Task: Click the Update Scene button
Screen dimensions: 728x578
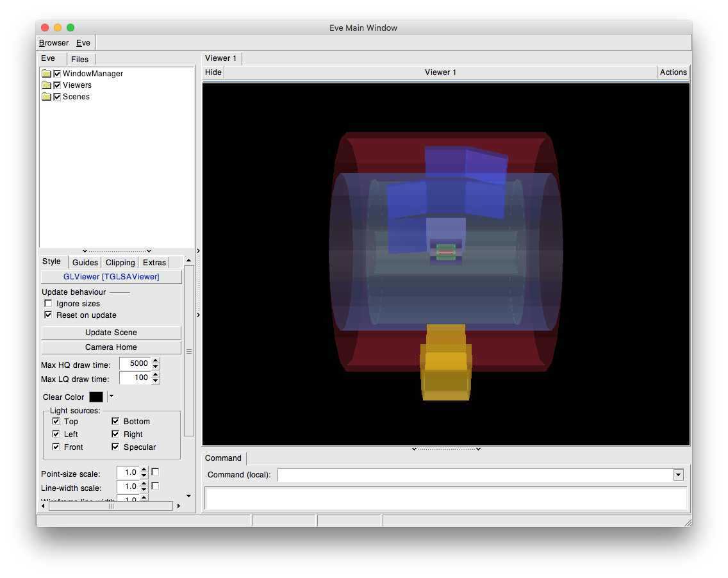Action: coord(111,333)
